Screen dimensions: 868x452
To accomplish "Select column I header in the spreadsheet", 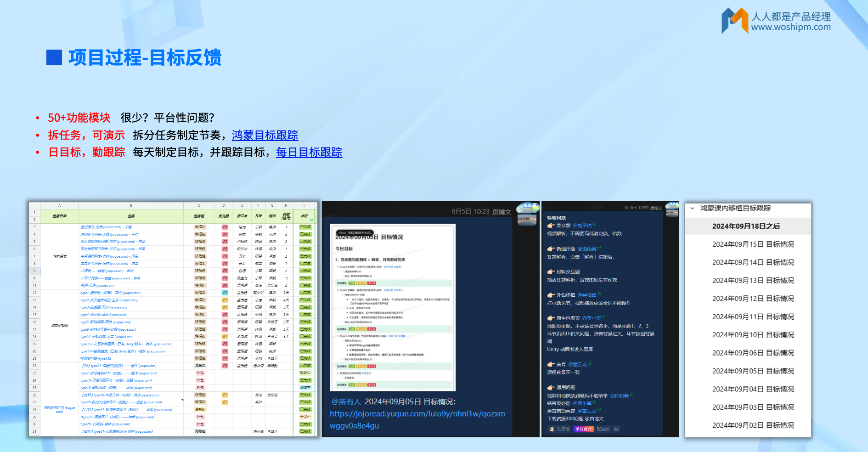I will point(304,205).
